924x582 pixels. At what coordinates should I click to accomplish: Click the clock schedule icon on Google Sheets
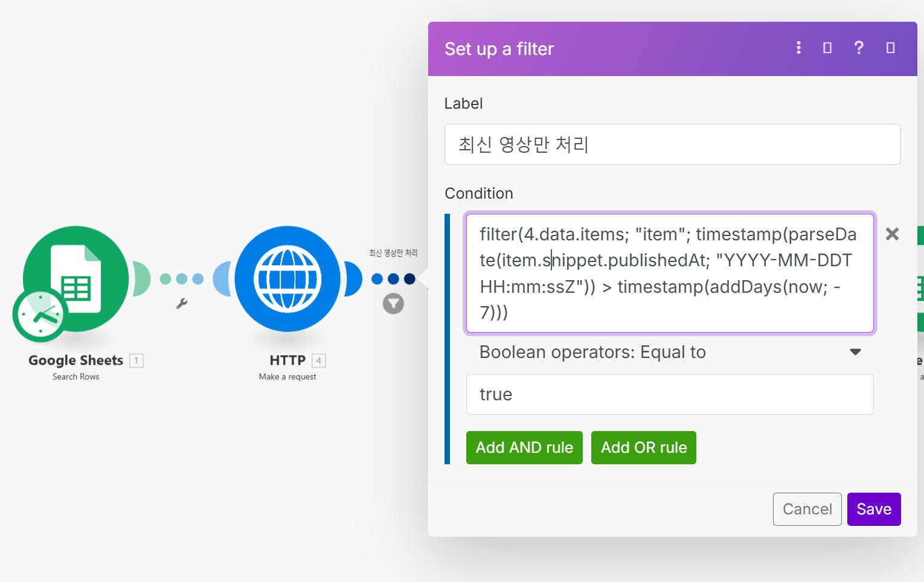click(40, 315)
